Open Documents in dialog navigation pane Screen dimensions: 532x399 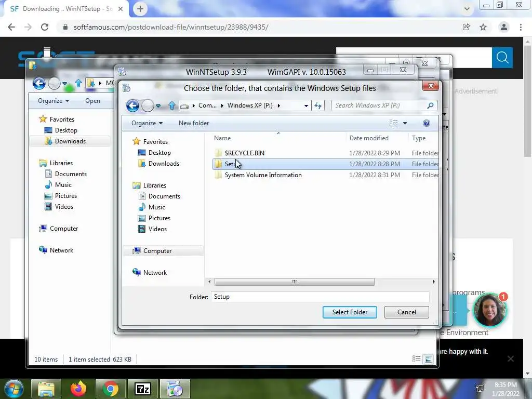164,196
